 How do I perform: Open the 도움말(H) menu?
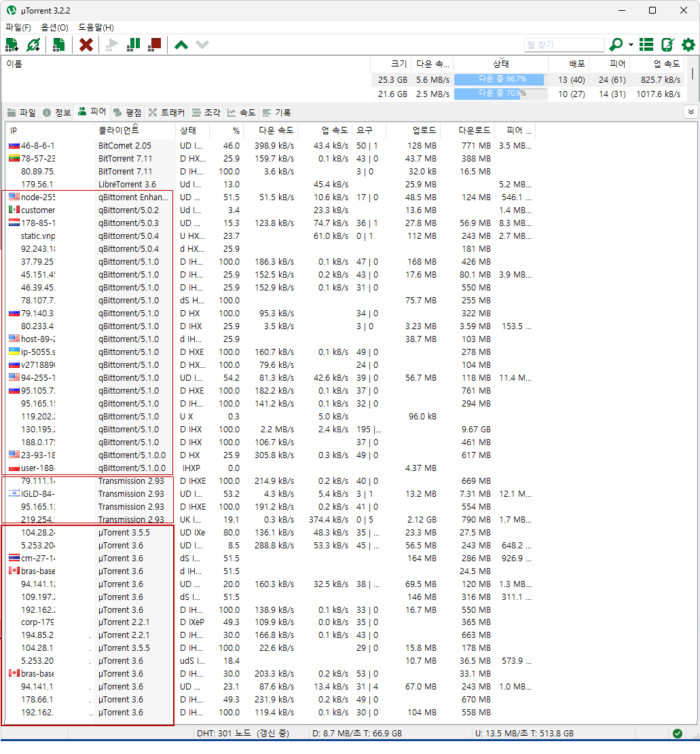(x=96, y=27)
